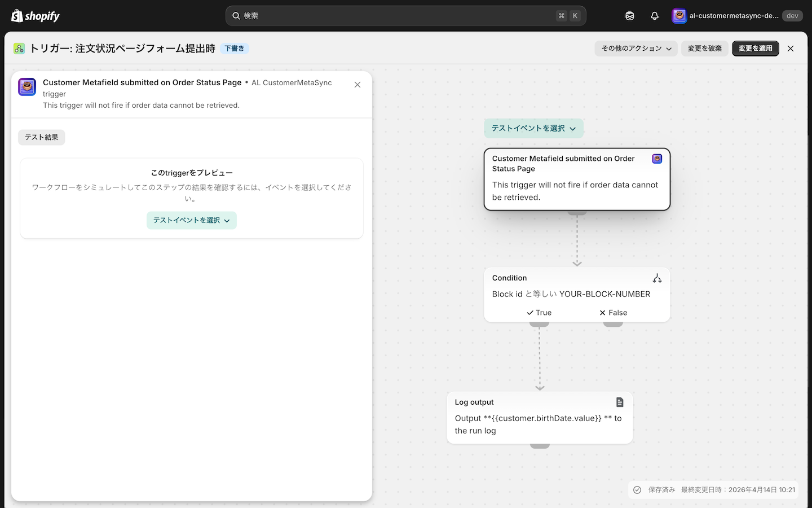Click the ⌘ K shortcut hint
This screenshot has height=508, width=812.
[568, 16]
